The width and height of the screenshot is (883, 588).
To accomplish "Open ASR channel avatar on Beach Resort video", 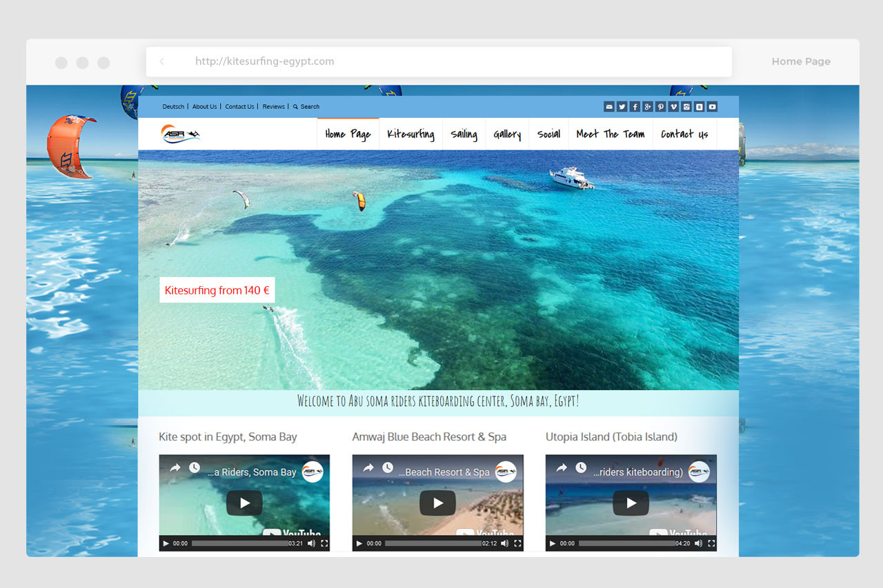I will point(506,472).
